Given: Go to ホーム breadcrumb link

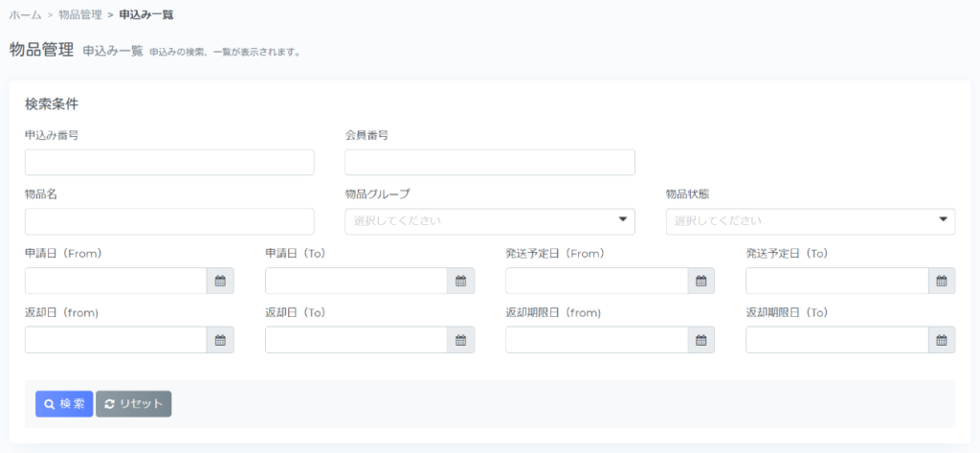Looking at the screenshot, I should (25, 14).
